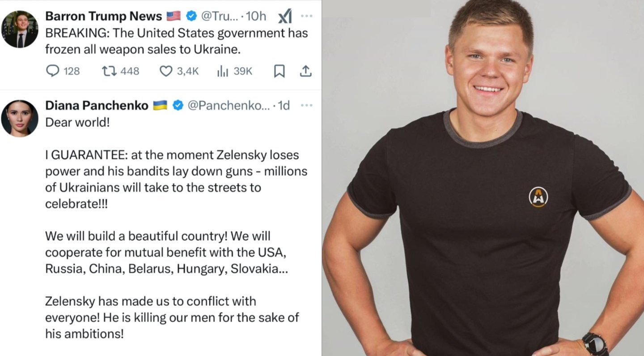Open Grok icon on first tweet
Viewport: 644px width, 356px height.
(285, 17)
